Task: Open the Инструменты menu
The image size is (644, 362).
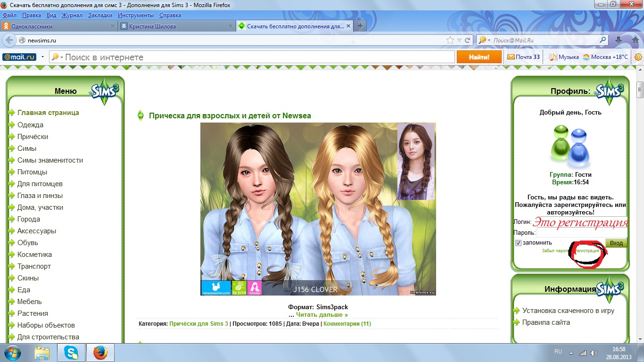Action: pos(136,15)
